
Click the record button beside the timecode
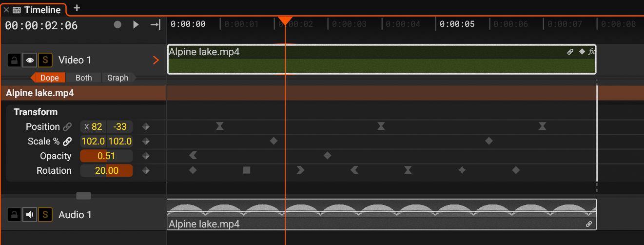click(x=117, y=24)
